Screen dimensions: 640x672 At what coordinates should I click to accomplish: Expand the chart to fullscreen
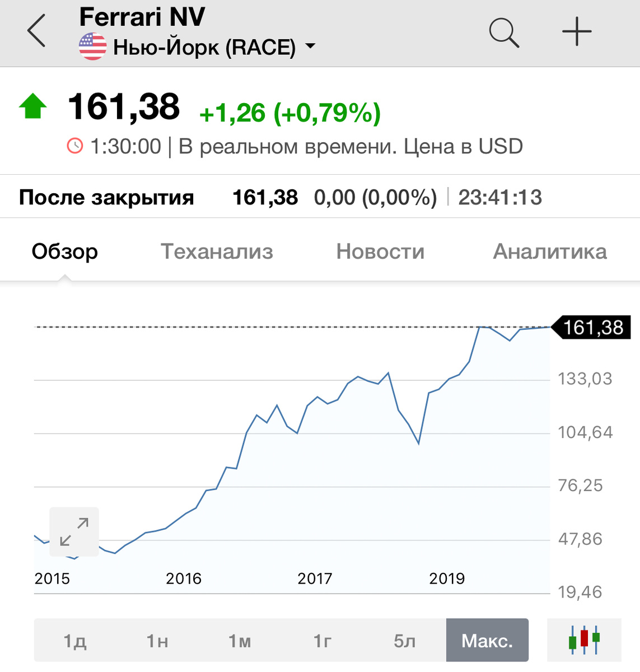[74, 532]
